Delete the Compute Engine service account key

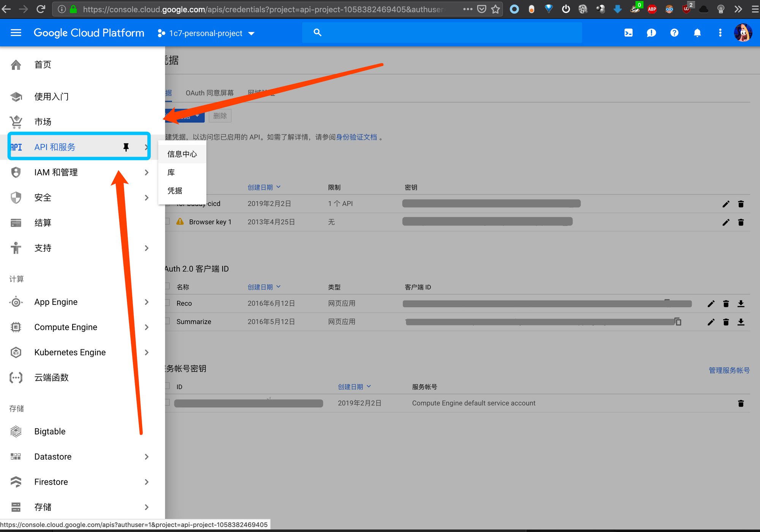click(741, 403)
